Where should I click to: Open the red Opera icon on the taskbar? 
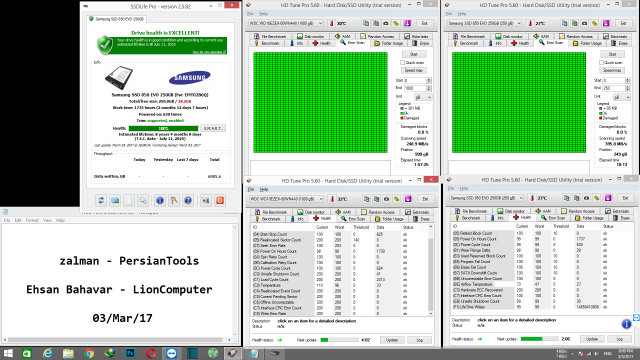click(x=151, y=353)
